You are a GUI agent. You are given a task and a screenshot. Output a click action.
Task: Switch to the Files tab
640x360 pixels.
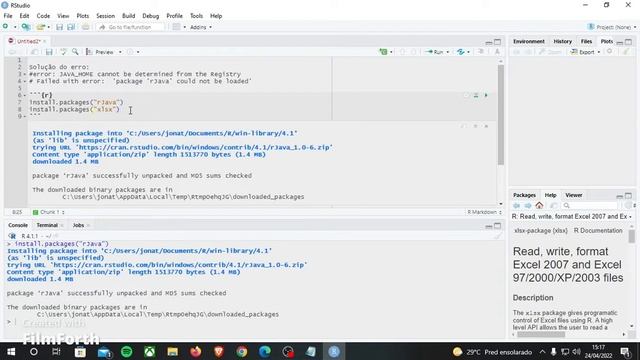coord(586,41)
